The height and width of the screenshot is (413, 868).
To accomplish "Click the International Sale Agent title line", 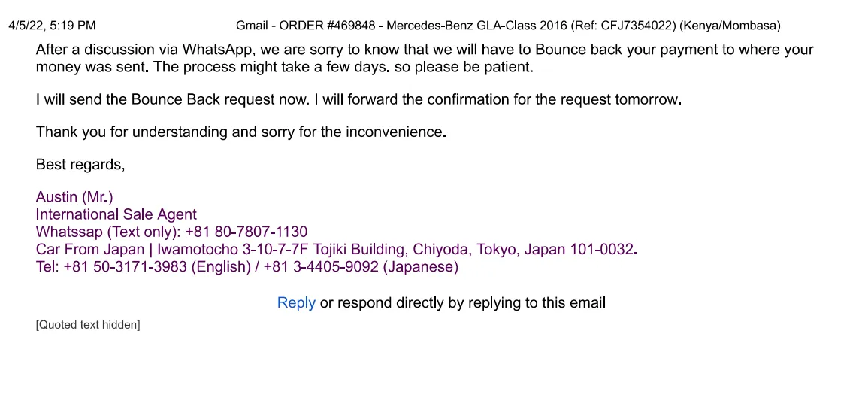I will (116, 214).
